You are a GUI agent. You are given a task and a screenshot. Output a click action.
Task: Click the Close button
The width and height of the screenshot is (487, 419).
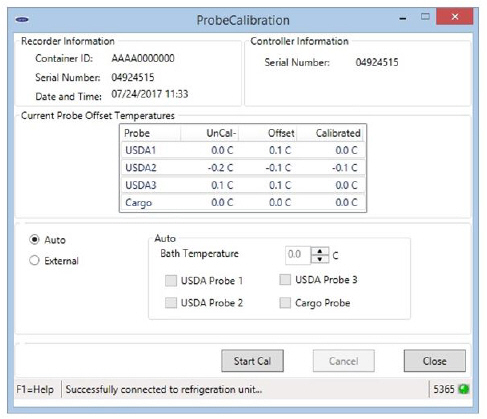coord(435,361)
